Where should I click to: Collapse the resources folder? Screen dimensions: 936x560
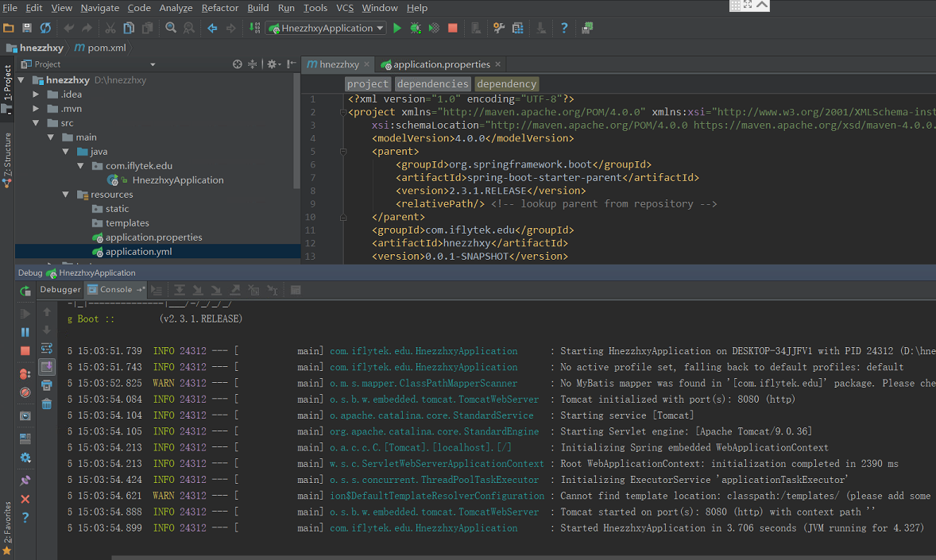point(66,195)
